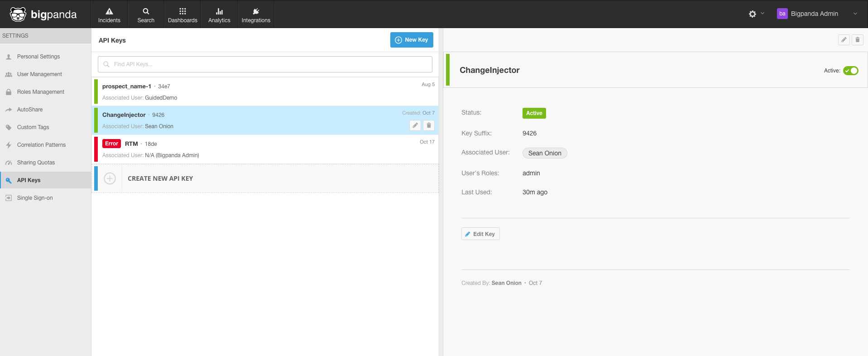Viewport: 868px width, 356px height.
Task: Click the green Active status badge
Action: pos(534,113)
